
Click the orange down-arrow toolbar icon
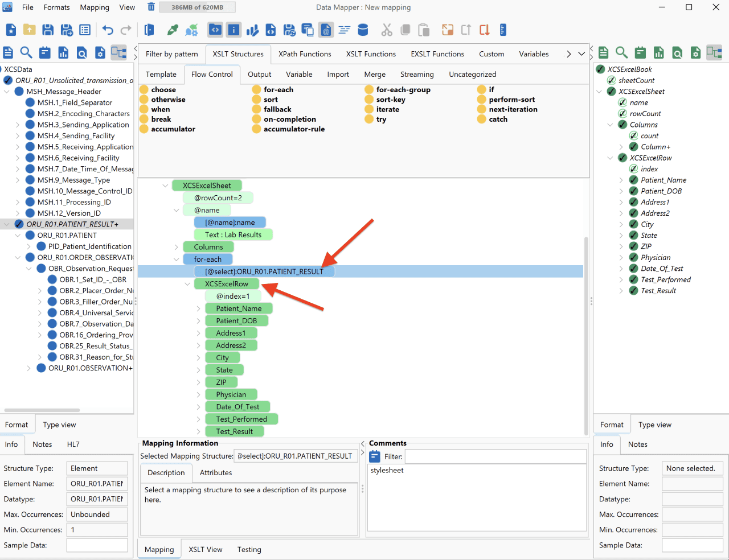pos(484,30)
